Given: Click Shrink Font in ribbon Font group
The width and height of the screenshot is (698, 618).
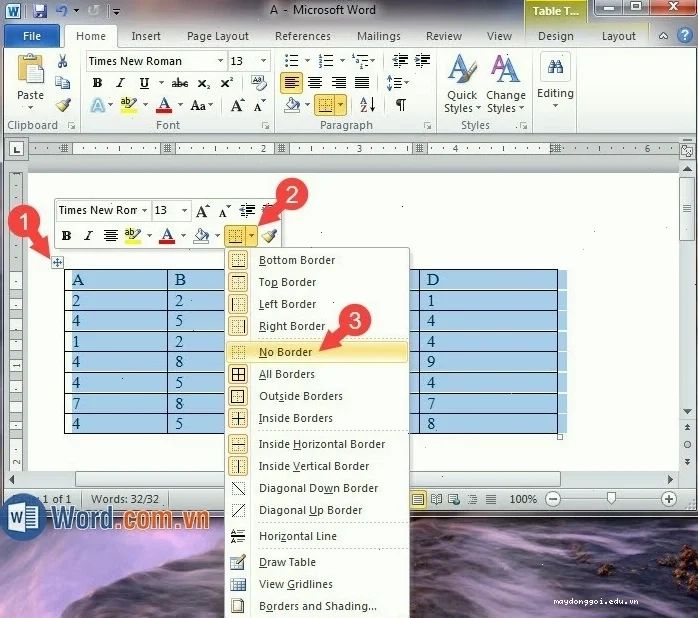Looking at the screenshot, I should tap(260, 106).
